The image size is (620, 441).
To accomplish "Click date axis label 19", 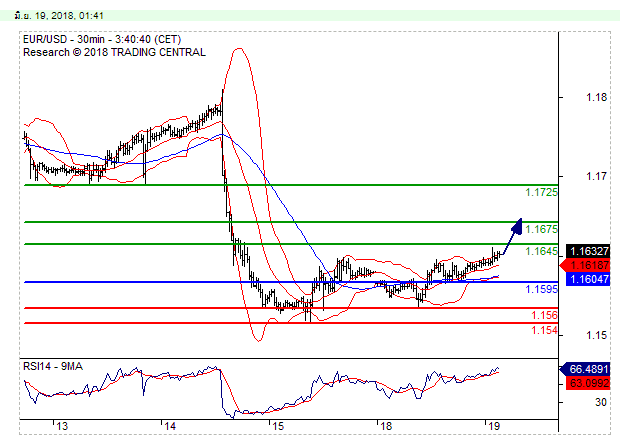I will tap(493, 426).
